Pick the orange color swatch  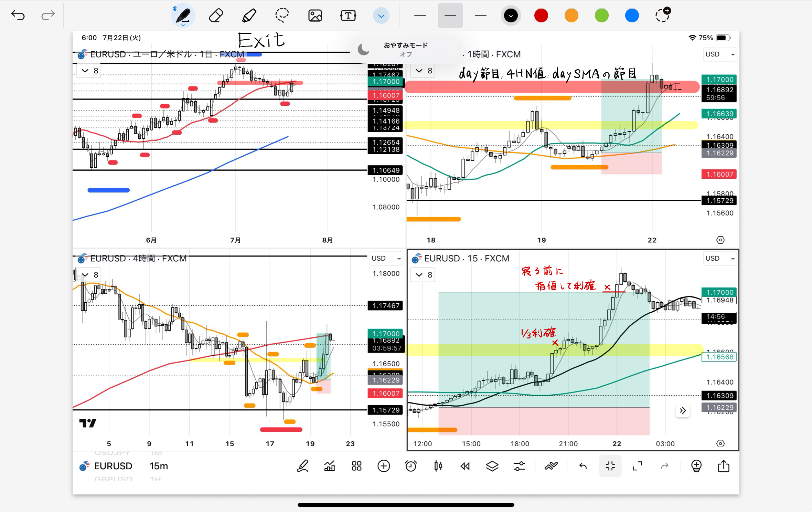[x=571, y=15]
